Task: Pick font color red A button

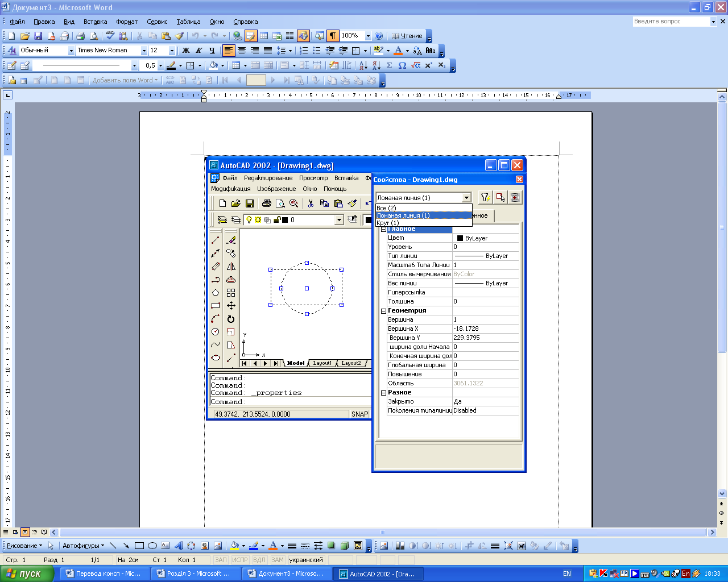Action: pyautogui.click(x=398, y=51)
